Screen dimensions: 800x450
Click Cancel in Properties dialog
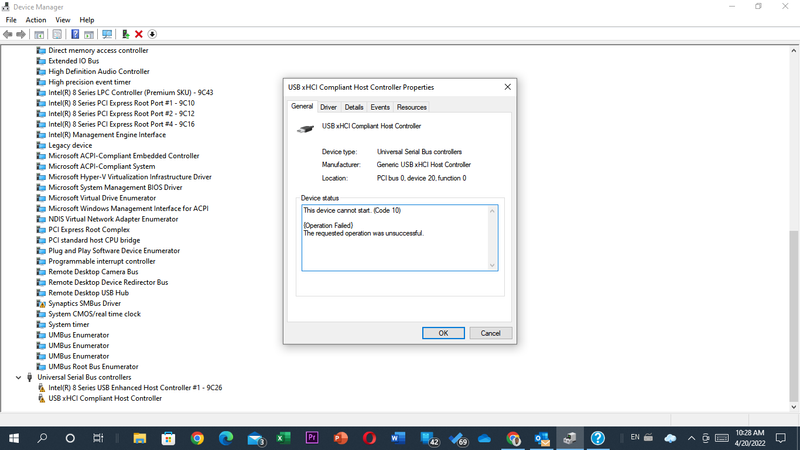(x=490, y=333)
